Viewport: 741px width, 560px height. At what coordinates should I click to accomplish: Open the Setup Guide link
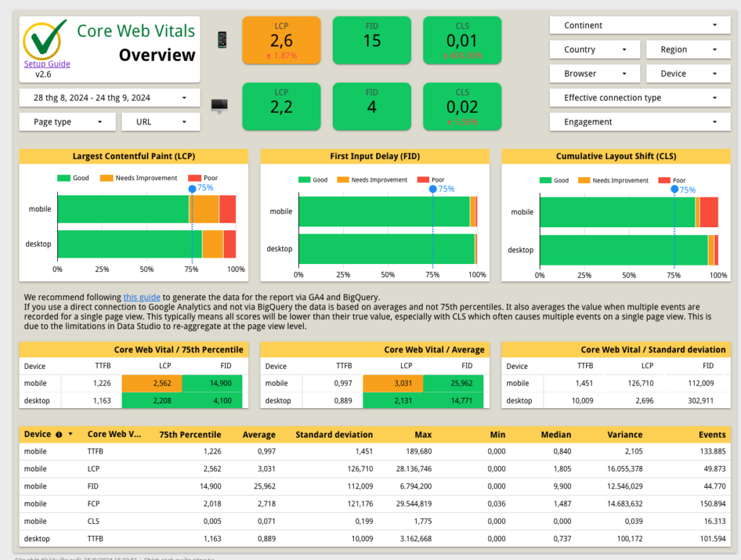coord(47,64)
